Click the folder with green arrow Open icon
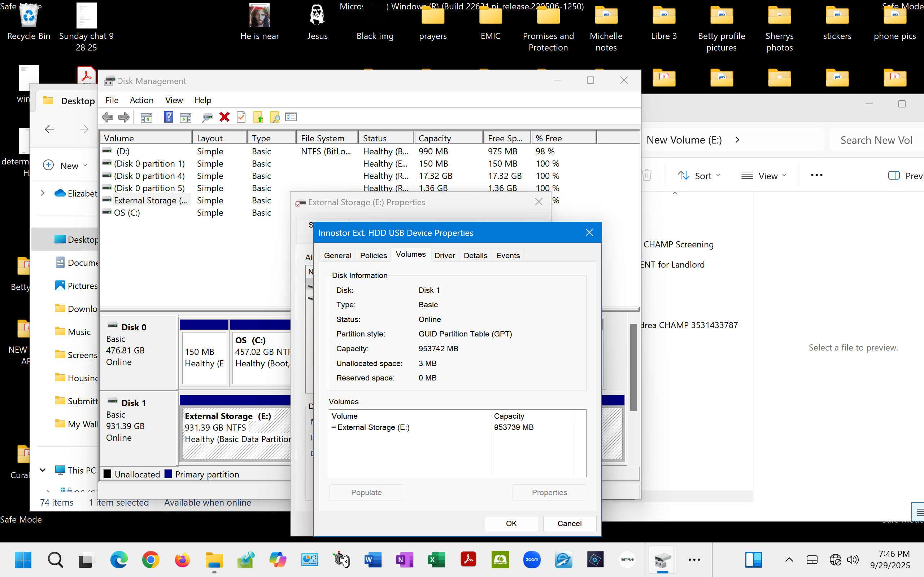This screenshot has height=577, width=924. click(x=258, y=117)
